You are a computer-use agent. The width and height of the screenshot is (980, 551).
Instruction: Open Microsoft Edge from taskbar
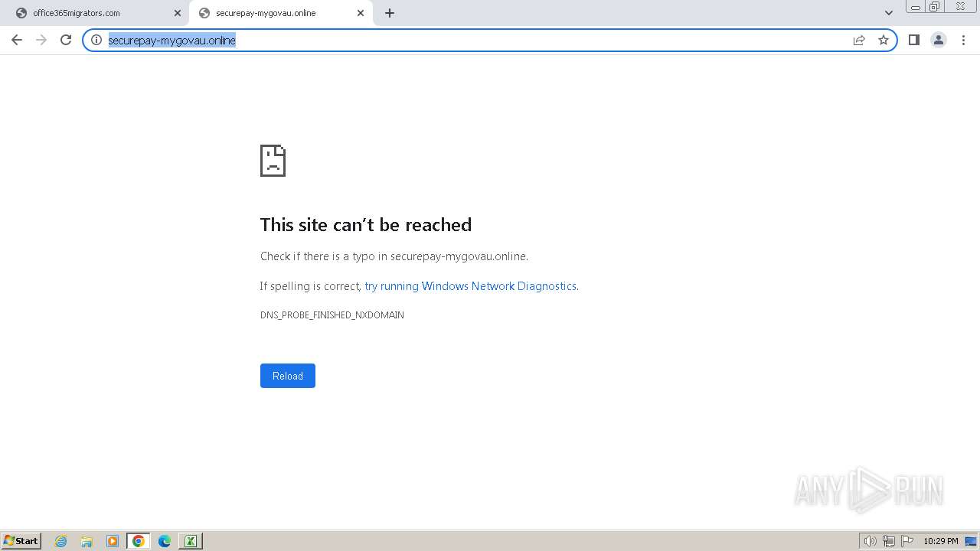click(x=165, y=541)
